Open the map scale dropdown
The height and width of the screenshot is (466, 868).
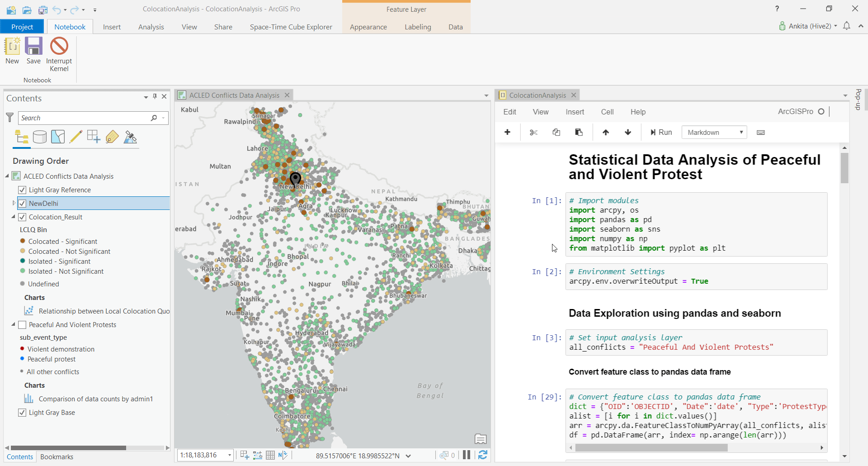[x=229, y=455]
